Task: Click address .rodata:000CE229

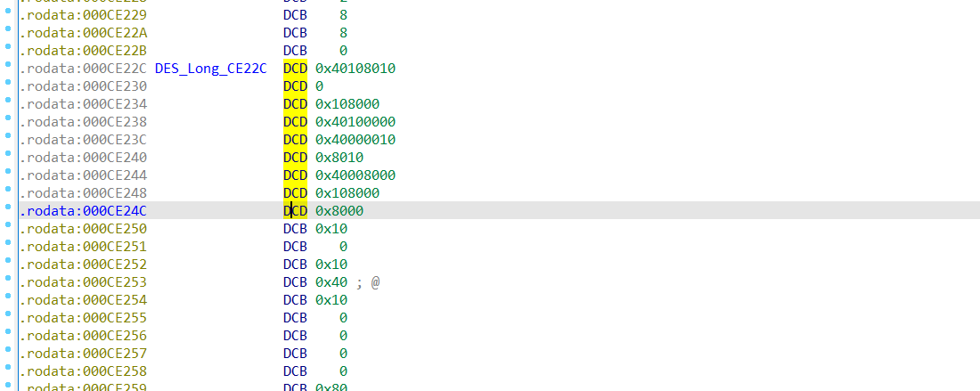Action: (x=83, y=14)
